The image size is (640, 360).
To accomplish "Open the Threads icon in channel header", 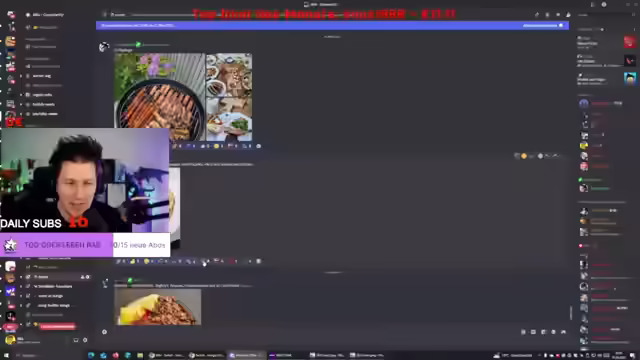I will (537, 15).
